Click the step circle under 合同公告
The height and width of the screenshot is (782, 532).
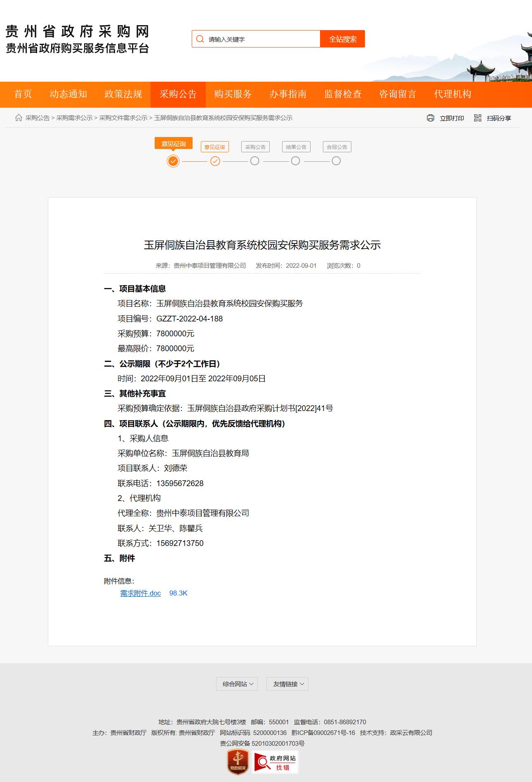point(337,161)
